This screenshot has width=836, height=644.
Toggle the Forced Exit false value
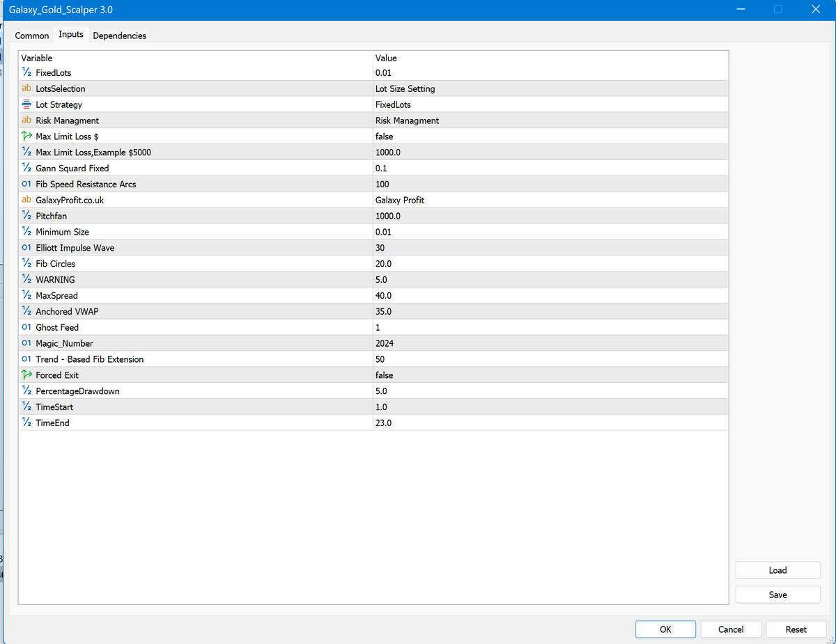[x=384, y=375]
